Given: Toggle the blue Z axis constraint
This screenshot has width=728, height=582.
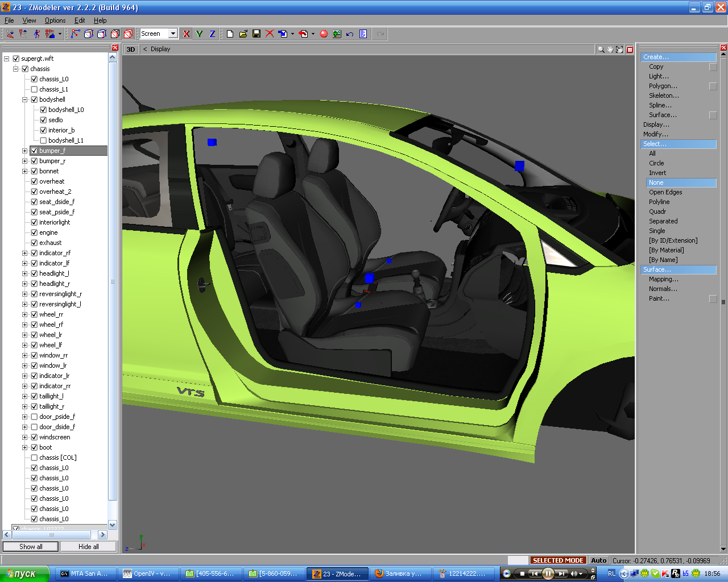Looking at the screenshot, I should 212,34.
